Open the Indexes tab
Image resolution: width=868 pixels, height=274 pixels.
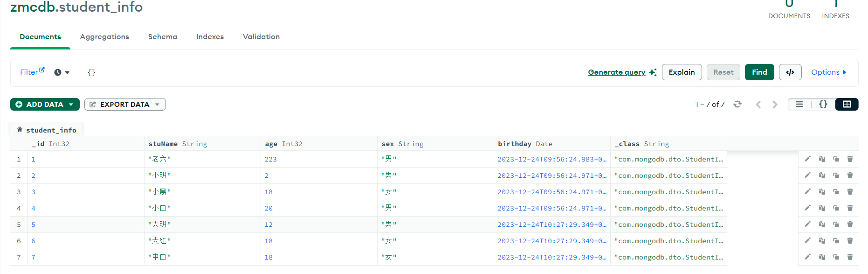[210, 37]
